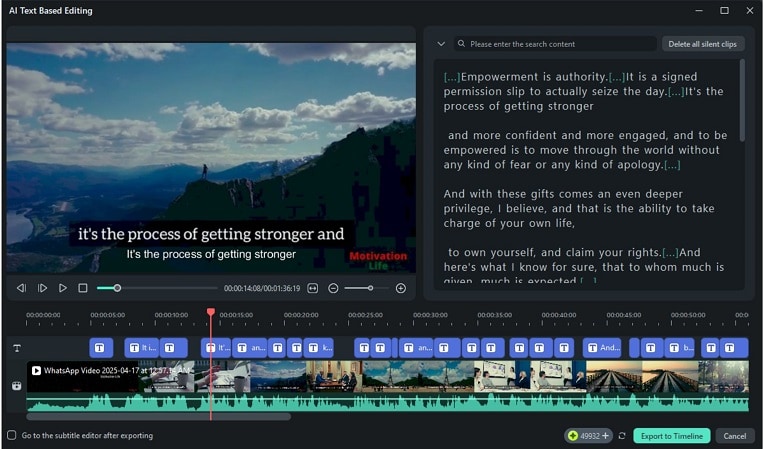Image resolution: width=765 pixels, height=449 pixels.
Task: Select subtitle clip labeled 'b...'
Action: coord(681,348)
